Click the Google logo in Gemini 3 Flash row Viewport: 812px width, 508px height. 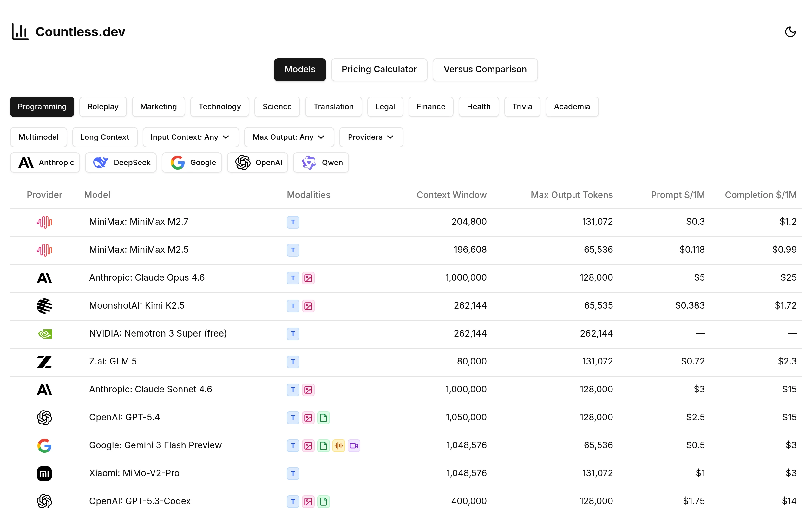click(x=44, y=445)
